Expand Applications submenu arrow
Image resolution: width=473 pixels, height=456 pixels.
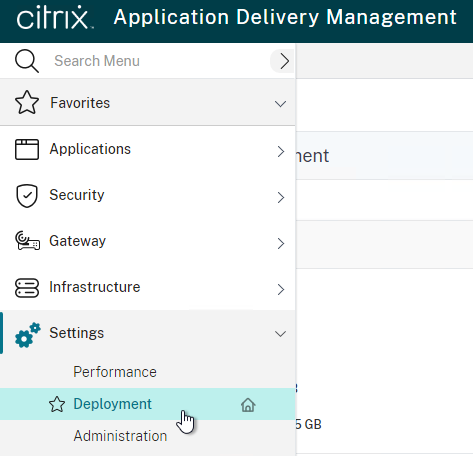[x=281, y=152]
